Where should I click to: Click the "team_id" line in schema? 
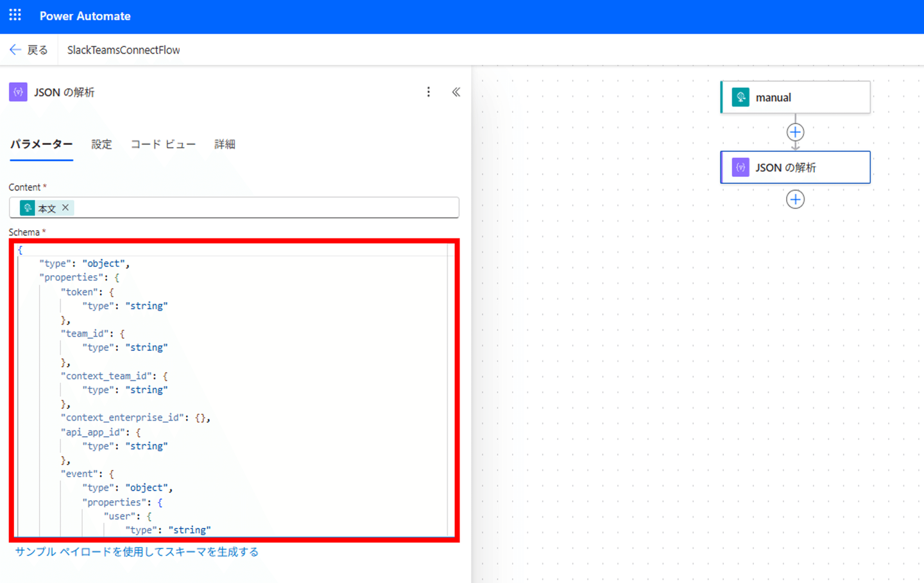pos(93,334)
